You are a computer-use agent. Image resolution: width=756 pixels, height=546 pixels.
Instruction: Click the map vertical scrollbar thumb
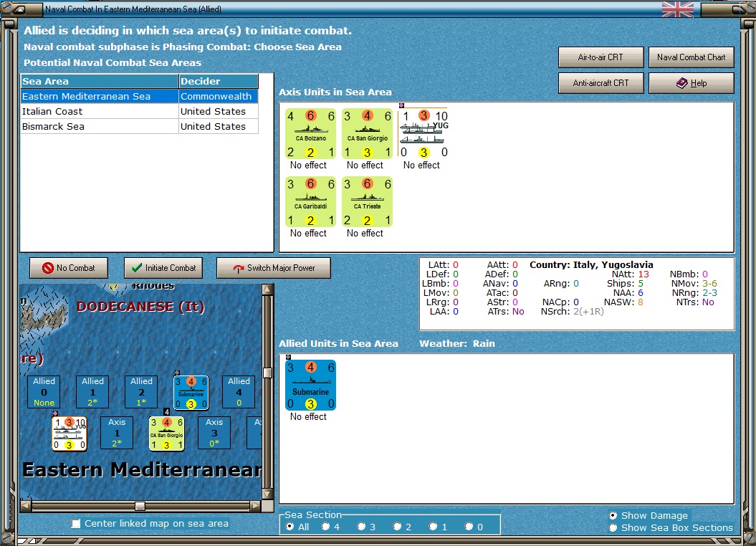pyautogui.click(x=267, y=373)
